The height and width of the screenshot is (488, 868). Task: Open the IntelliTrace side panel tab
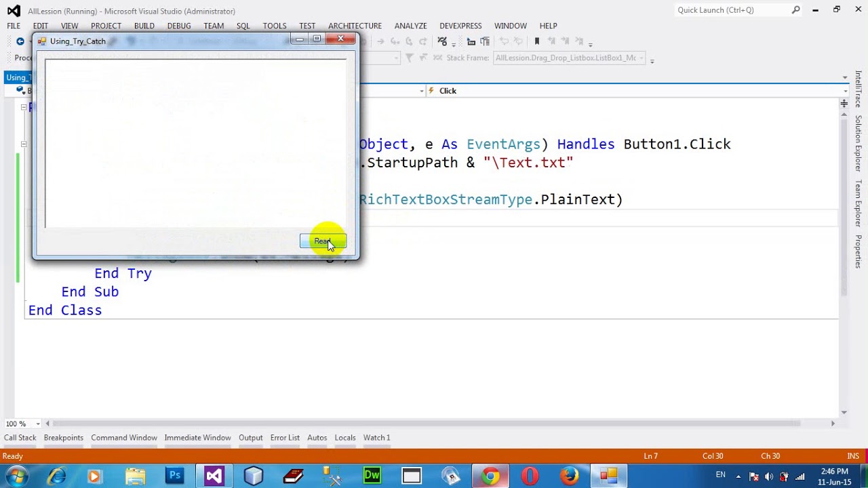coord(858,89)
